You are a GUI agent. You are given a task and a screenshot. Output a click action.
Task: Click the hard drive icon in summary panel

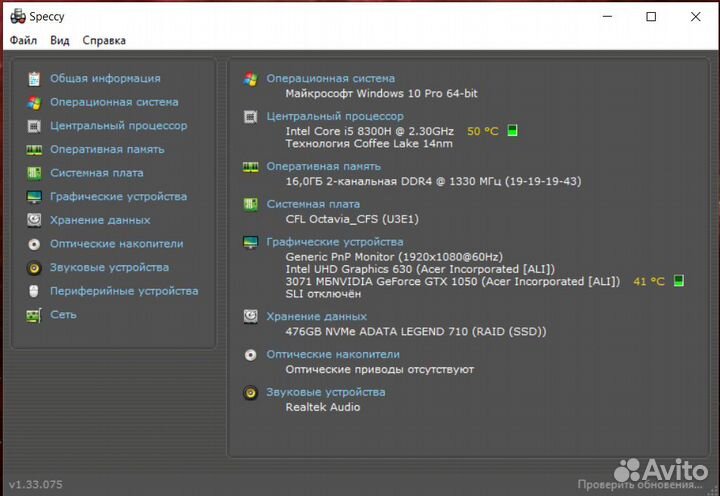pyautogui.click(x=251, y=317)
